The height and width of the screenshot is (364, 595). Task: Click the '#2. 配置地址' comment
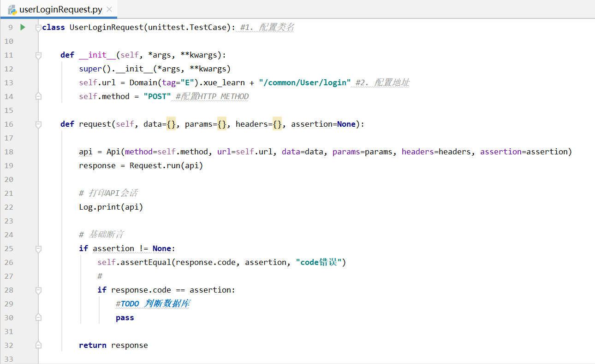pos(382,82)
